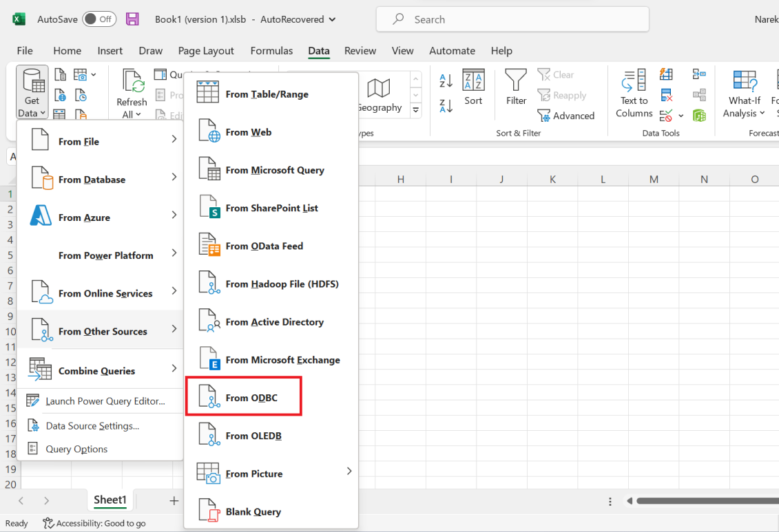Switch to the Review tab

click(360, 50)
